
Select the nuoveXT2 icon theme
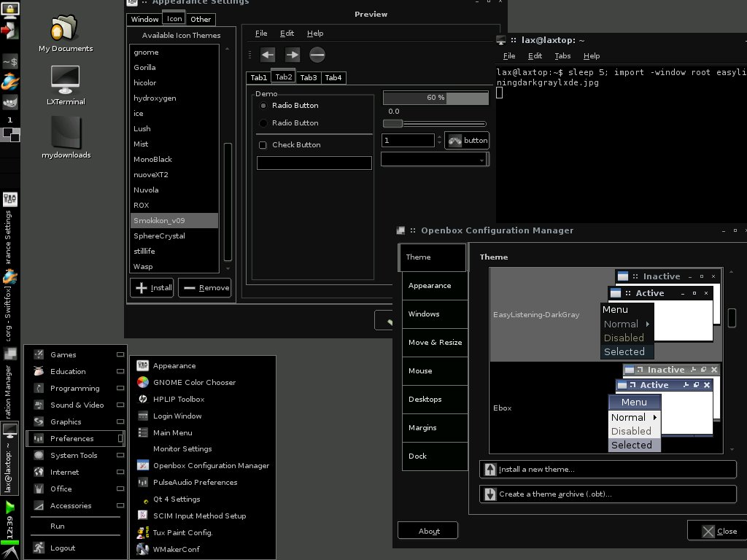pyautogui.click(x=174, y=174)
